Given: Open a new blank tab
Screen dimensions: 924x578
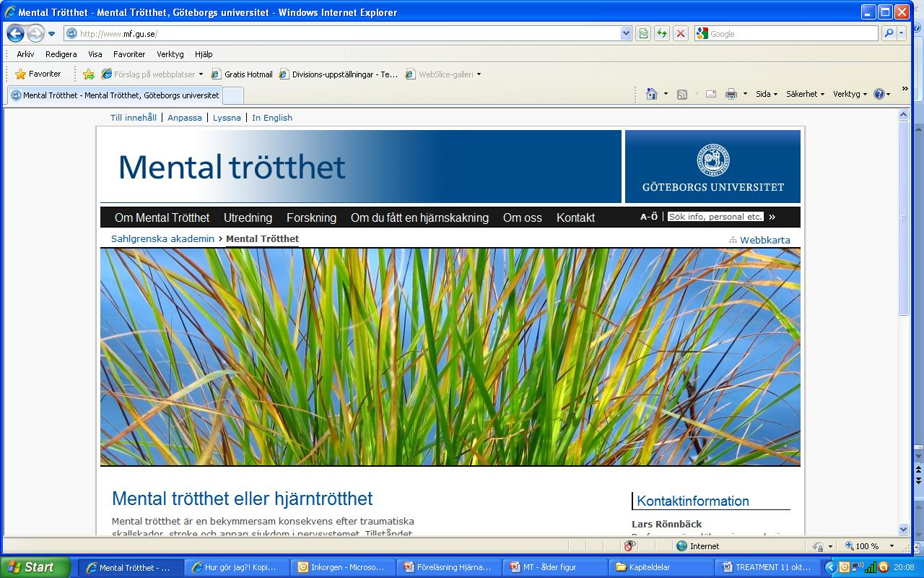Looking at the screenshot, I should click(233, 95).
